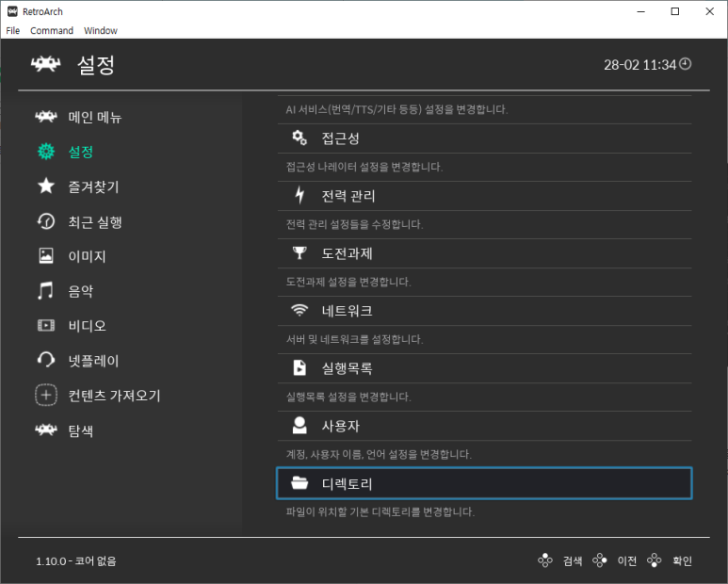Click the RetroArch logo in header
728x584 pixels.
click(x=45, y=64)
